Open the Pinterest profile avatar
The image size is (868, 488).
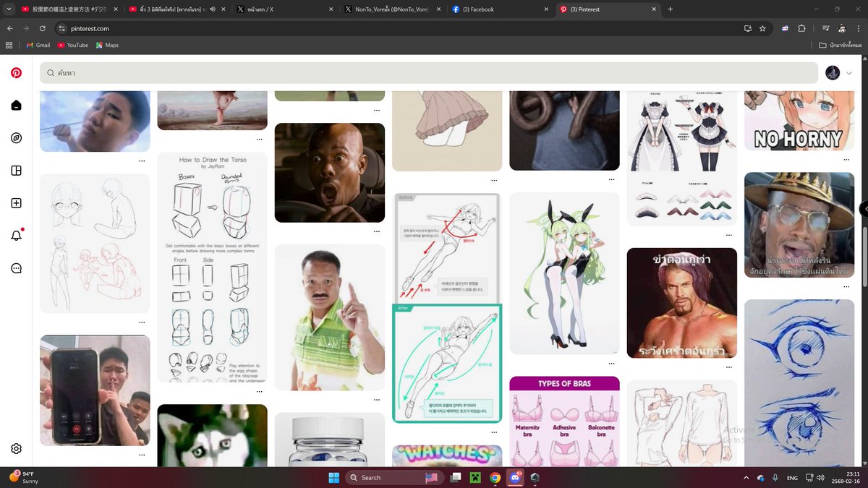point(833,73)
